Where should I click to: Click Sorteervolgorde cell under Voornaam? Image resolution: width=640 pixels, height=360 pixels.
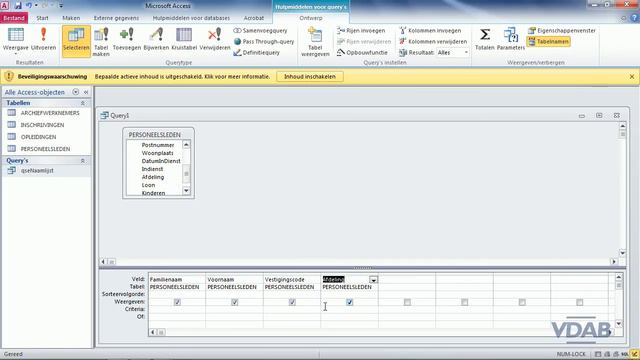click(235, 294)
